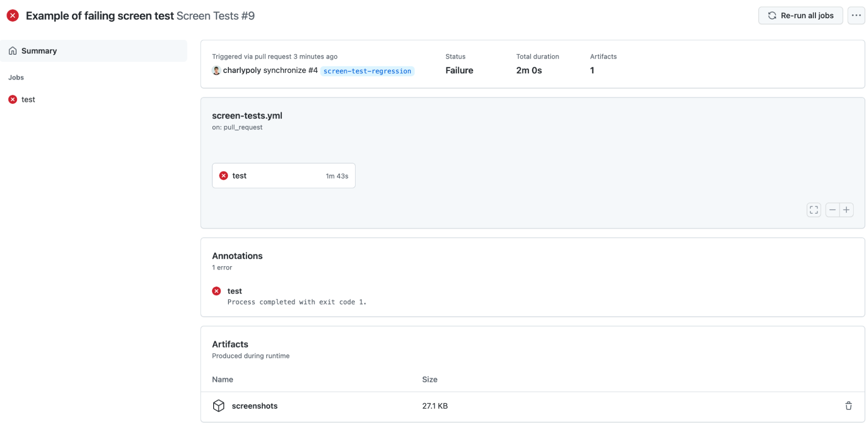
Task: Click charlypoly's avatar in the trigger row
Action: [216, 70]
